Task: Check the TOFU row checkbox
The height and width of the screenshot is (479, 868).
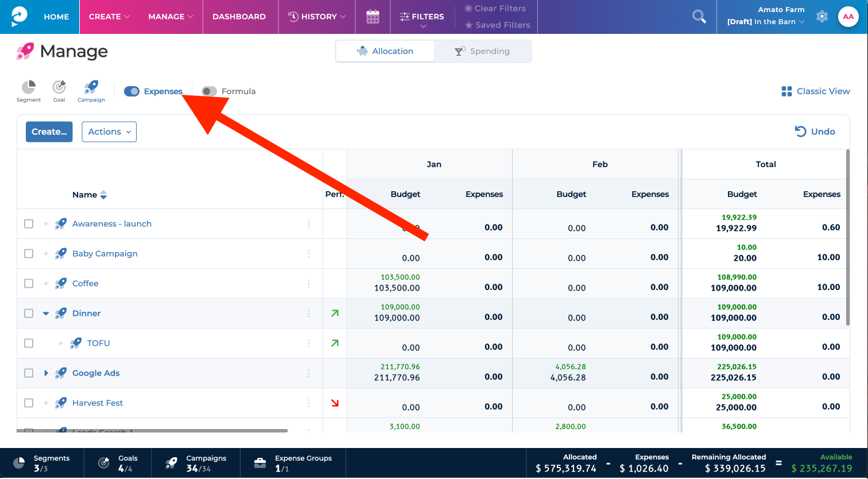Action: [29, 343]
